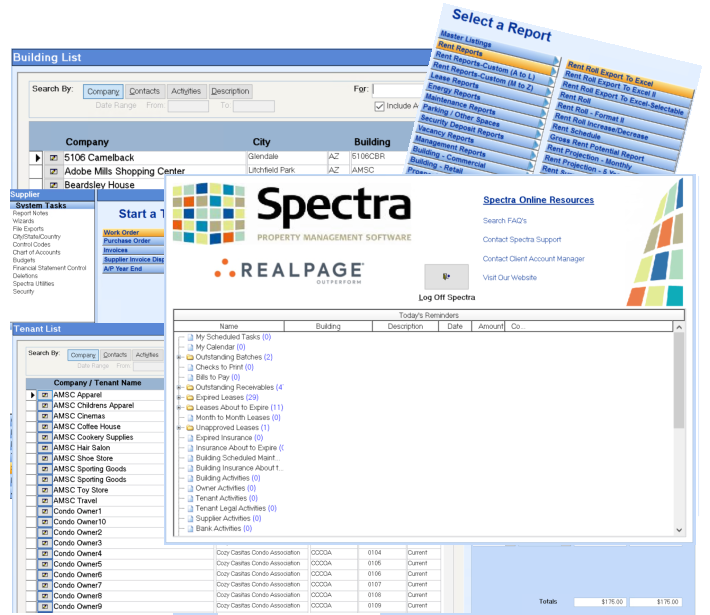The image size is (710, 615).
Task: Expand the Unapproved Leases tree node
Action: tap(179, 428)
